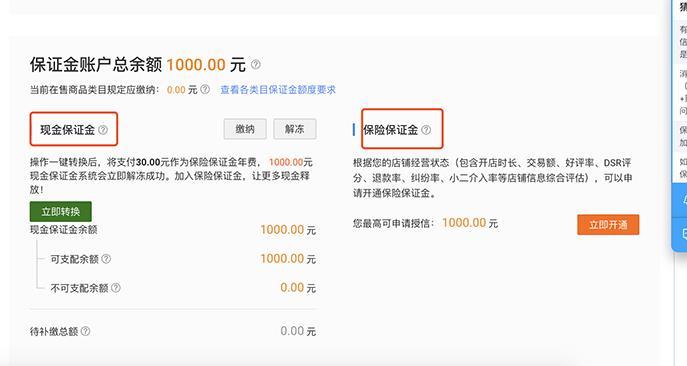
Task: Click the 现金保证金余额 amount 1000.00
Action: [x=282, y=230]
